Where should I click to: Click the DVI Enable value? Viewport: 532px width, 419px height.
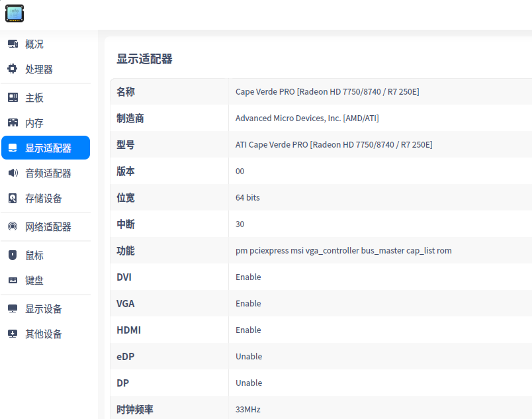(248, 277)
